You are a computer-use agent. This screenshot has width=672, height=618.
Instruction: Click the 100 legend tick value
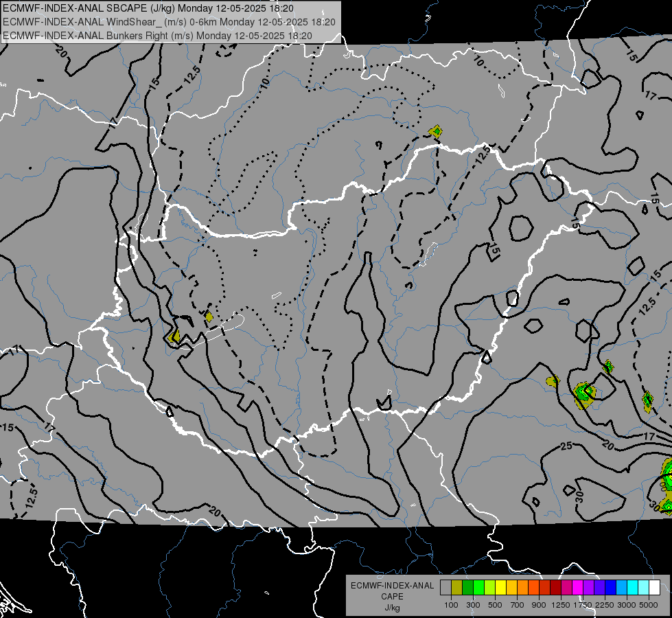[x=451, y=605]
